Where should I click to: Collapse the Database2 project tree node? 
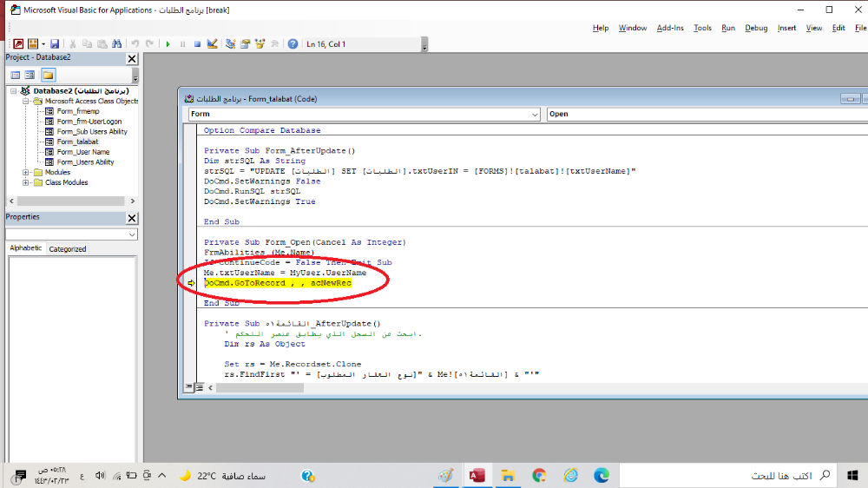14,91
